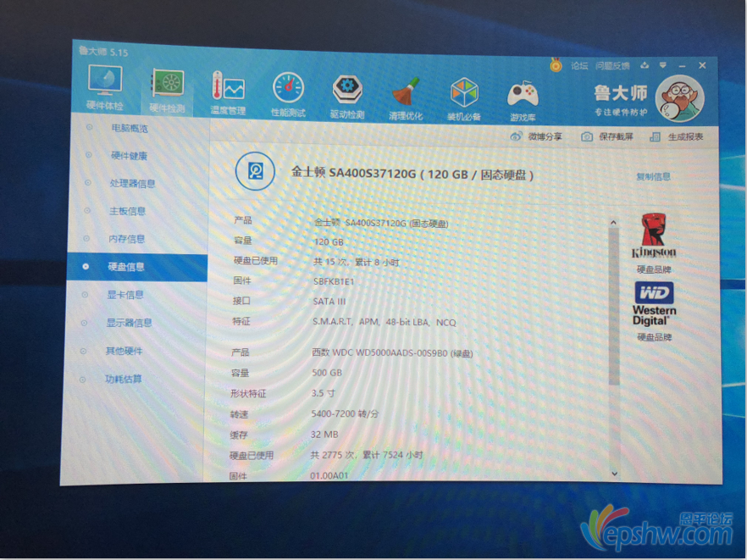This screenshot has height=560, width=747.
Task: Click the firmware value SBFKB1E1
Action: click(334, 281)
